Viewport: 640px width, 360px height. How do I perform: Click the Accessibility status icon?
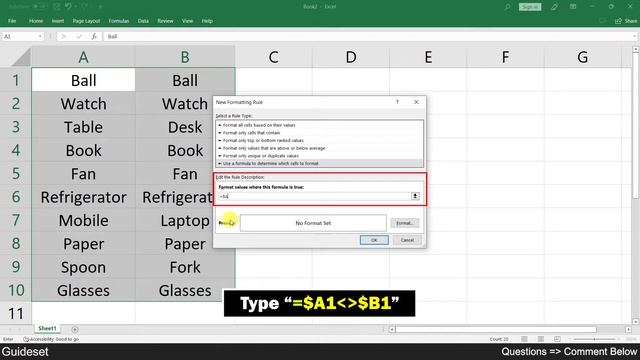(x=26, y=339)
